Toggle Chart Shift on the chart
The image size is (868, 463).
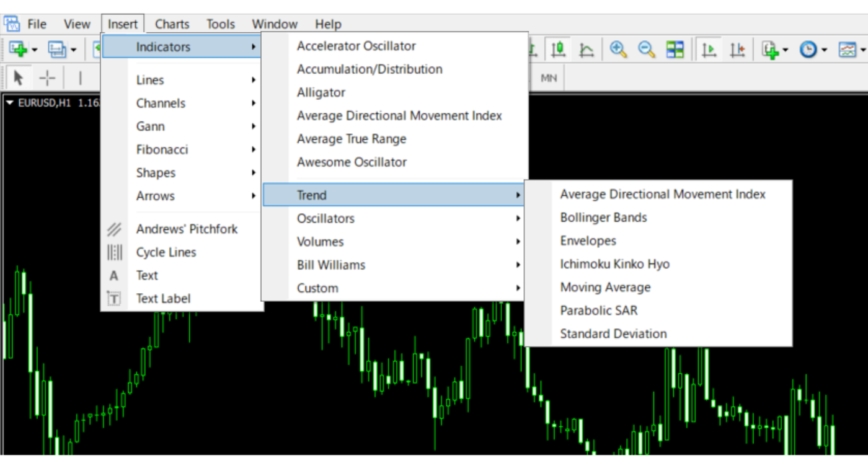point(738,50)
